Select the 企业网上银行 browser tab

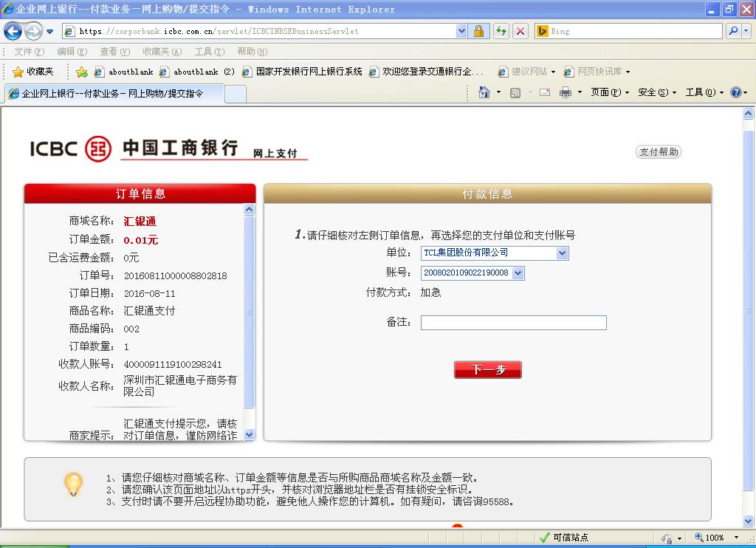pos(114,94)
